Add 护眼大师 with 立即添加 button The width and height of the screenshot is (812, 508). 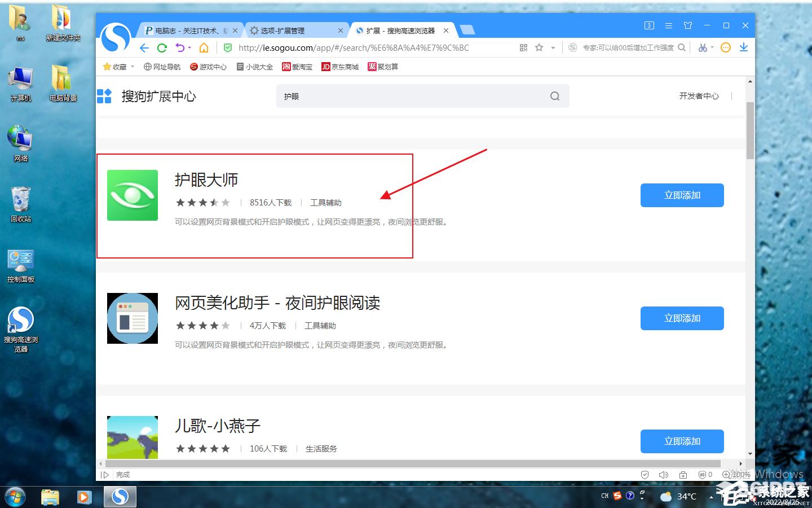click(x=682, y=195)
